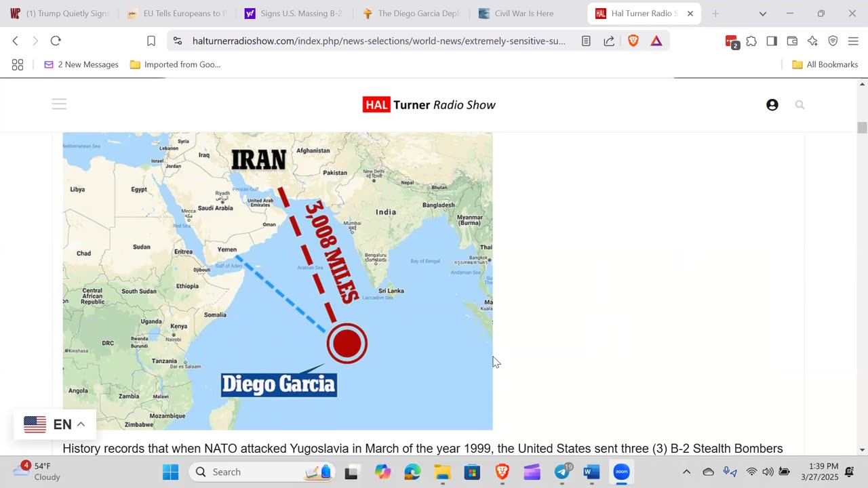868x488 pixels.
Task: Open the notification bell in the system tray
Action: 850,472
